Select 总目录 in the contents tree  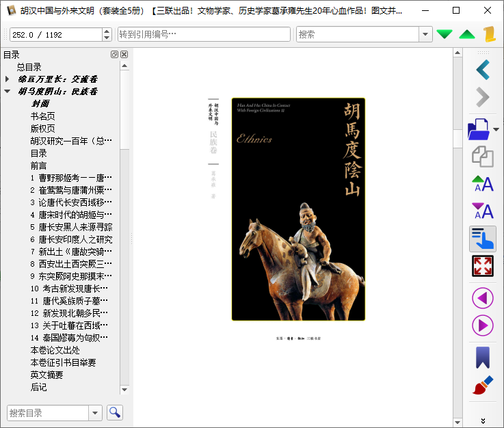(29, 67)
